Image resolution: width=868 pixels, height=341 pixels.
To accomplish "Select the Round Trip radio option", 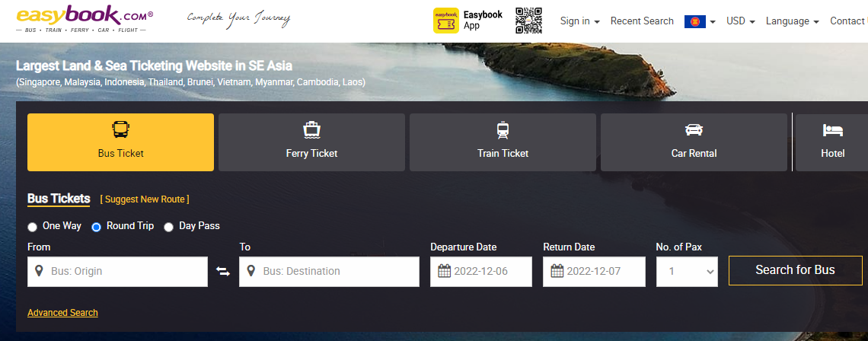I will point(97,227).
